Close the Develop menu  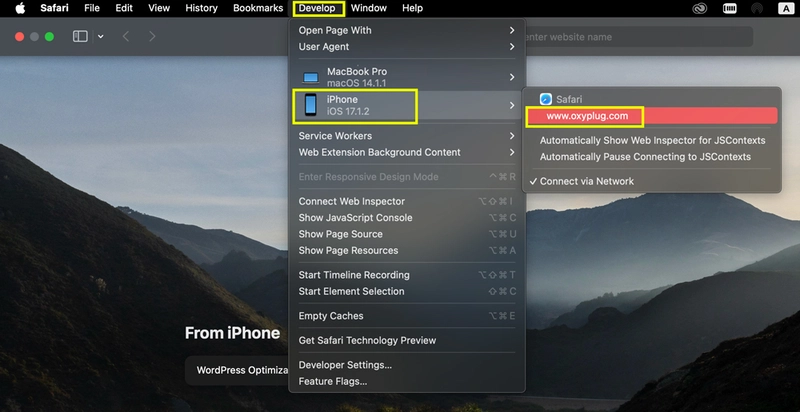[318, 8]
